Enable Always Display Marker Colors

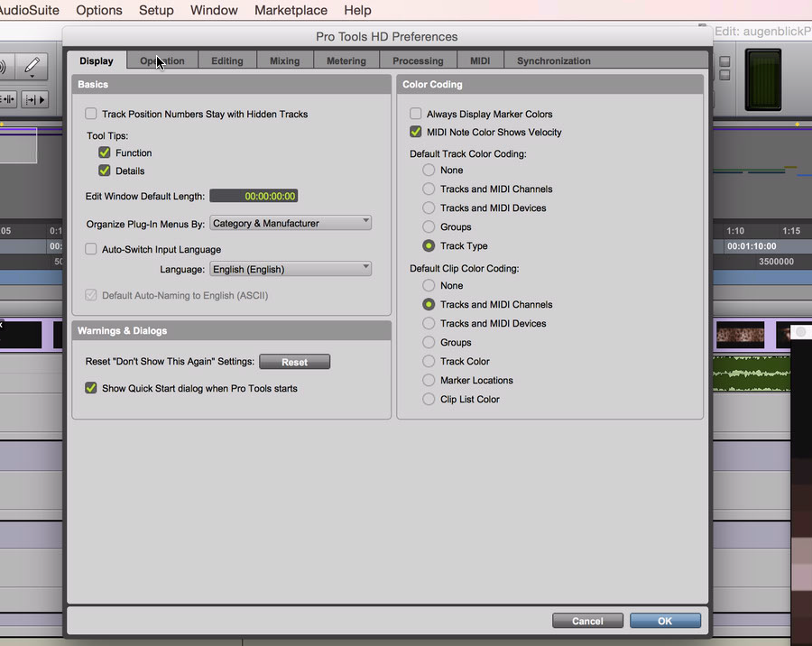point(416,115)
